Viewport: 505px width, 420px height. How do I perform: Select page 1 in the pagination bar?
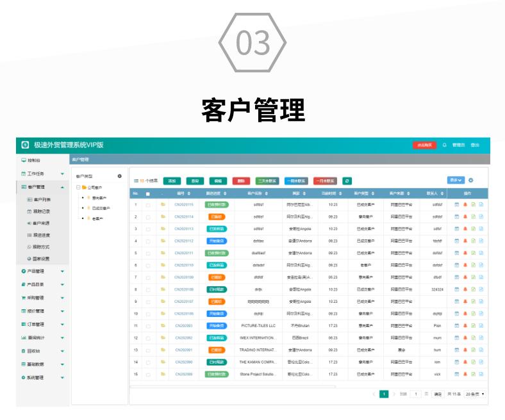(x=384, y=394)
